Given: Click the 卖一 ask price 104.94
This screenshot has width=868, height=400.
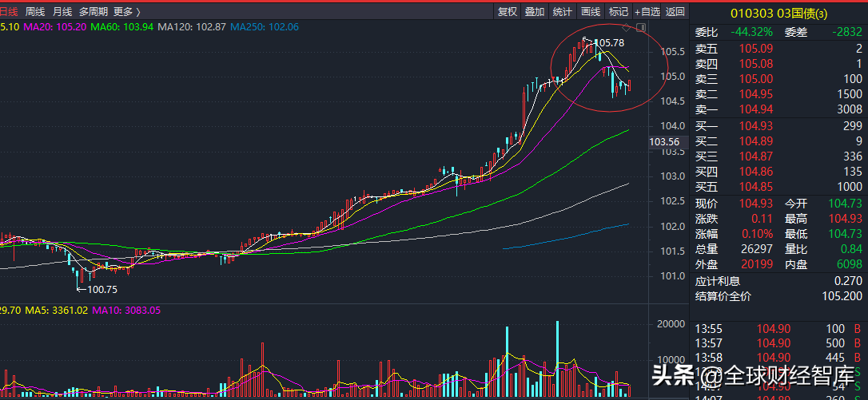Looking at the screenshot, I should click(756, 109).
